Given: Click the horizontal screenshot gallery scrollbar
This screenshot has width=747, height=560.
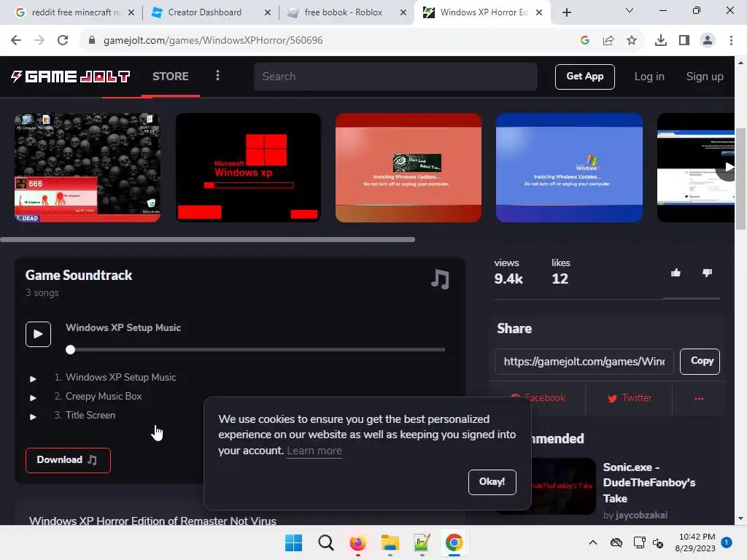Looking at the screenshot, I should coord(208,239).
